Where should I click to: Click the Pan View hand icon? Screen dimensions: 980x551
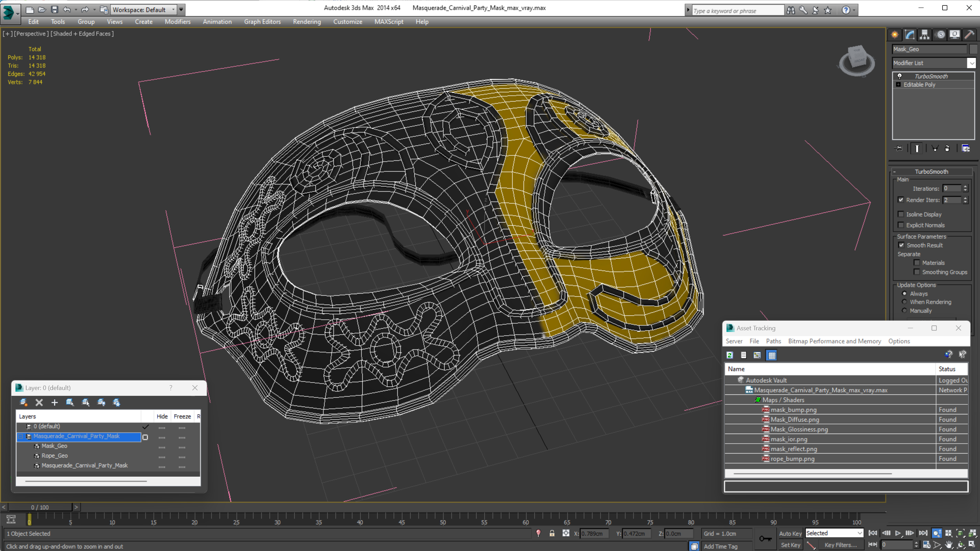pos(949,545)
